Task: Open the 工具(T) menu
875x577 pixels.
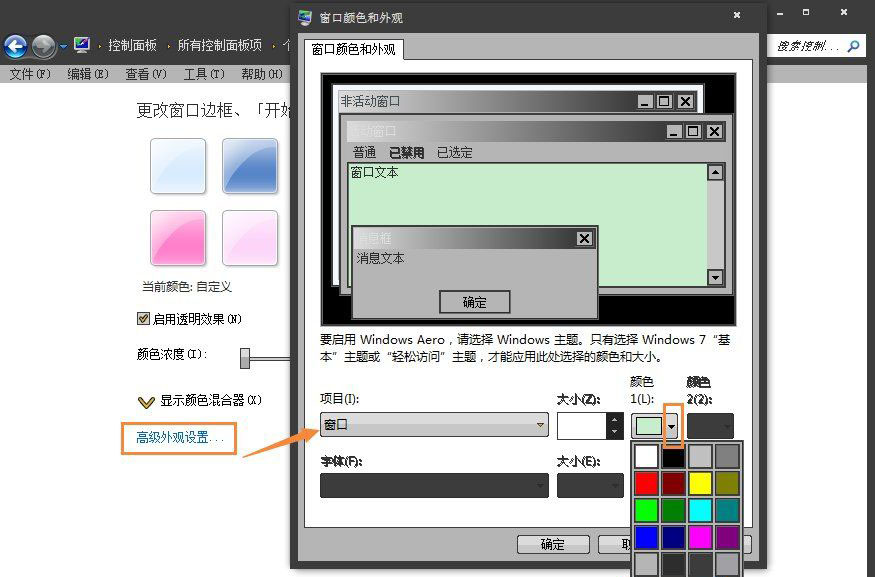Action: (204, 74)
